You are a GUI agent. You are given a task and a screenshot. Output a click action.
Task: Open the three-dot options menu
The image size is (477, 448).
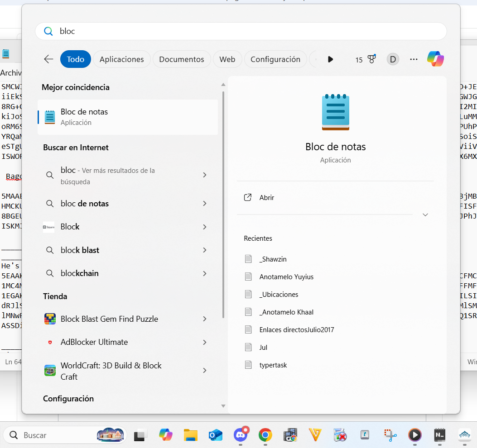coord(414,59)
